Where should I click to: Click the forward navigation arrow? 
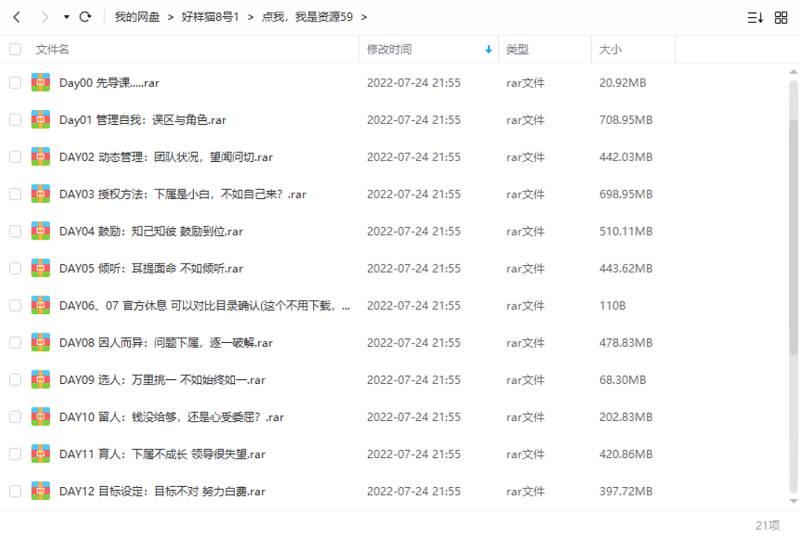44,17
